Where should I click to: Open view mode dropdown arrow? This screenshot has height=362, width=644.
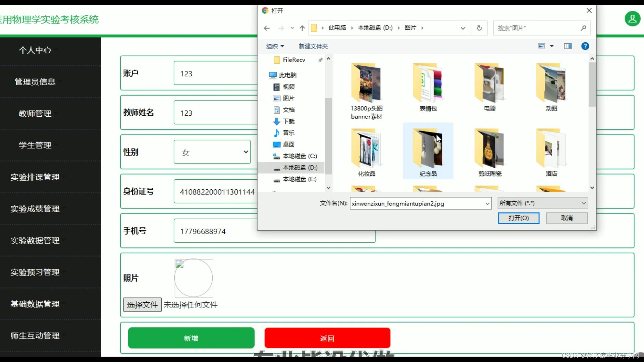tap(552, 46)
